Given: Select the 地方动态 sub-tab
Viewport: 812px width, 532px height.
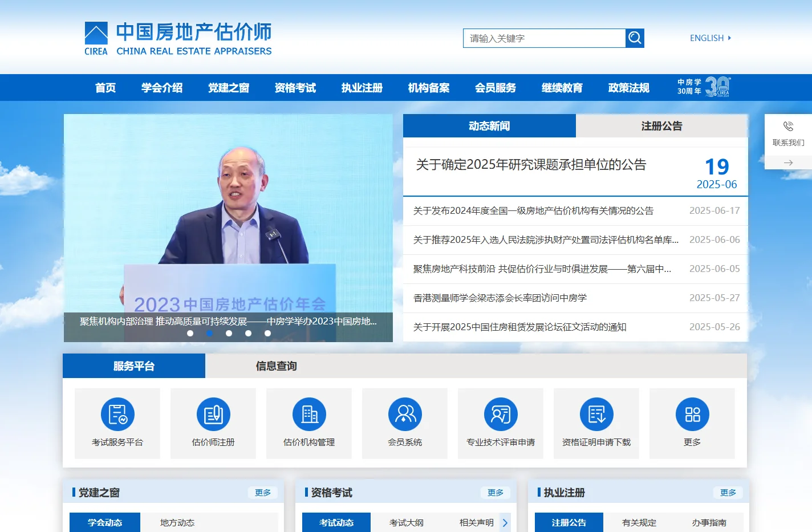Looking at the screenshot, I should pos(177,522).
